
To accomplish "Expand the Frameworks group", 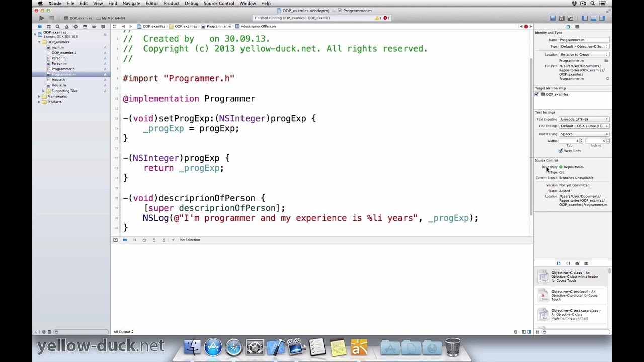I will (39, 97).
